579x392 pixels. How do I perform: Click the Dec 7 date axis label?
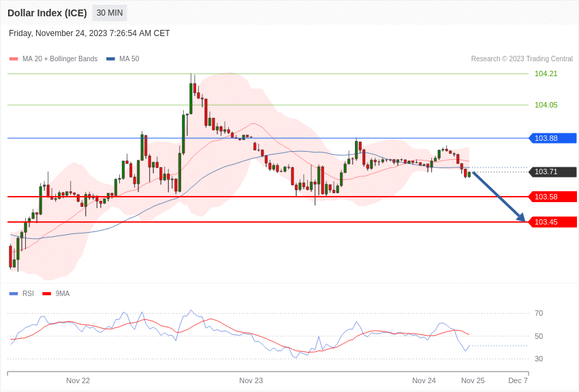click(518, 380)
